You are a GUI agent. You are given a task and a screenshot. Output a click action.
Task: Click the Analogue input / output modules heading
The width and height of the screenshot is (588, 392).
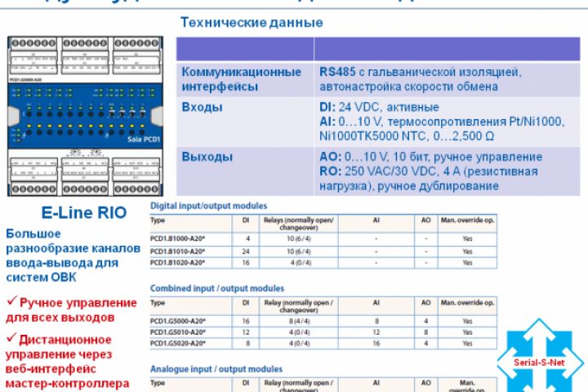click(216, 369)
